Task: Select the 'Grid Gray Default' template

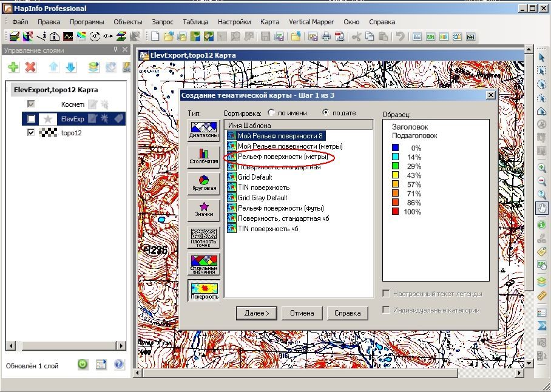Action: [263, 197]
